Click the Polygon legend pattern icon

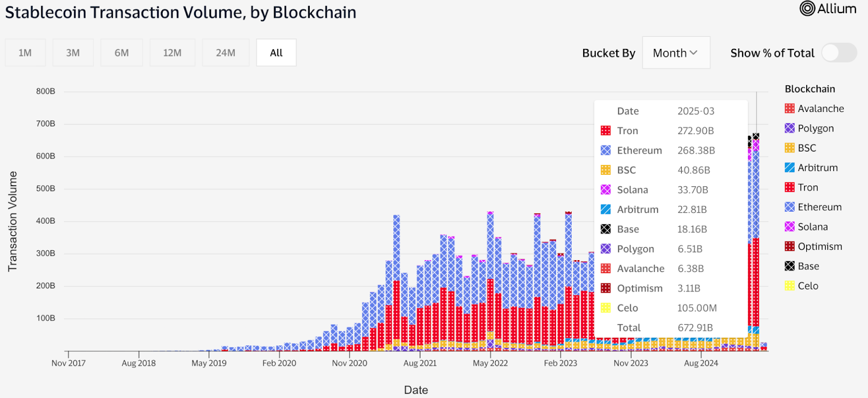tap(790, 128)
